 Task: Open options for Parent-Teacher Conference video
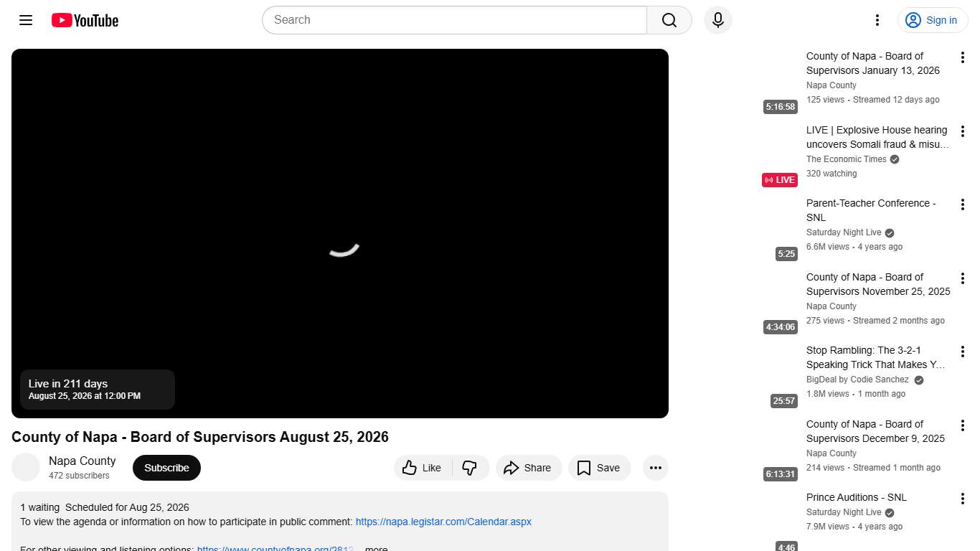click(963, 204)
